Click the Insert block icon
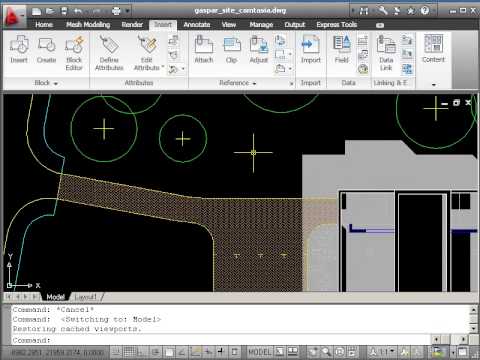The width and height of the screenshot is (480, 360). point(19,45)
